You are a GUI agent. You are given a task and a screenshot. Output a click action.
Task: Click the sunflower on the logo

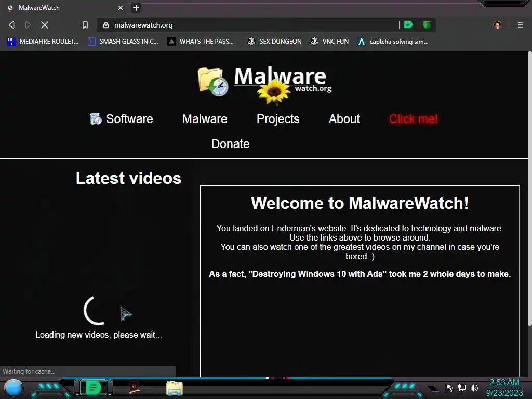[274, 91]
